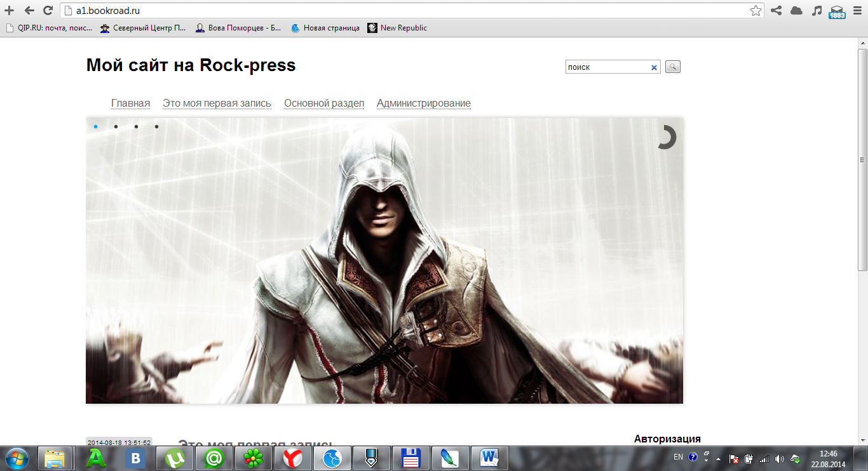Image resolution: width=868 pixels, height=471 pixels.
Task: Open the Вова Поморцев bookmark
Action: pos(238,28)
